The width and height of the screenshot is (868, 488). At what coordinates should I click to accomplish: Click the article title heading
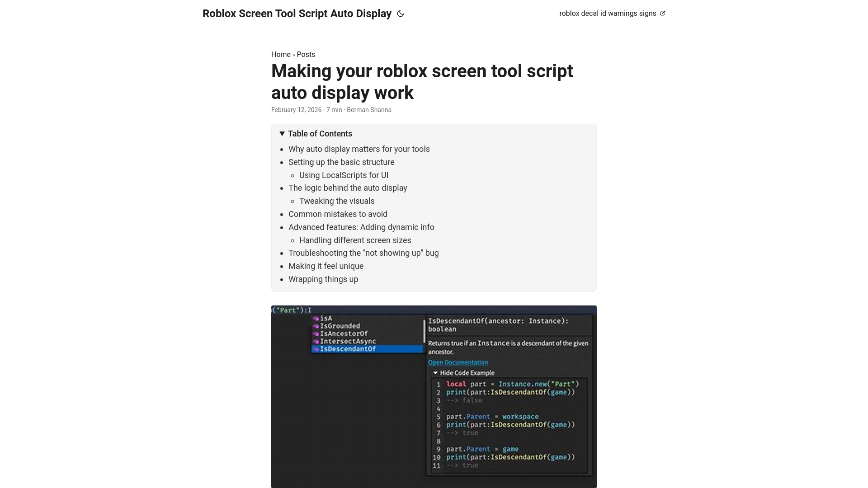click(x=422, y=82)
